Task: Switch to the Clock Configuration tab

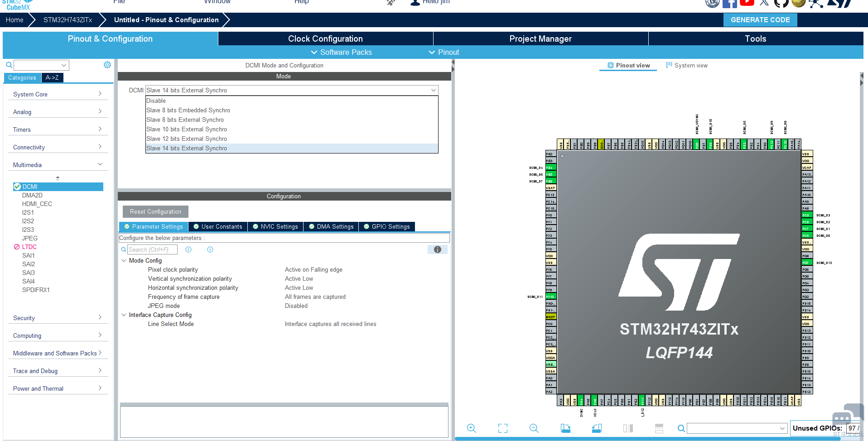Action: (x=325, y=38)
